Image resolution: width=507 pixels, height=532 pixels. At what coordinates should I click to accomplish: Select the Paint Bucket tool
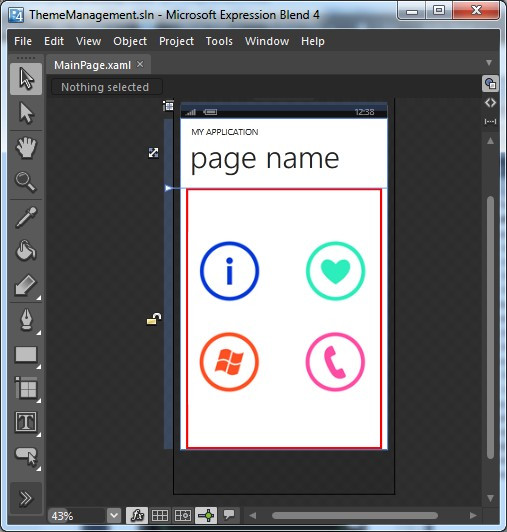[26, 250]
